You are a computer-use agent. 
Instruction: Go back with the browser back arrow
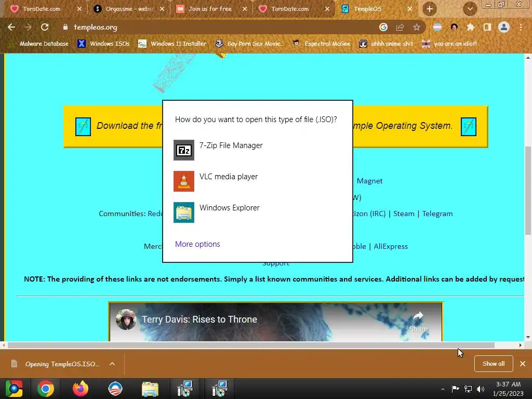[x=11, y=27]
